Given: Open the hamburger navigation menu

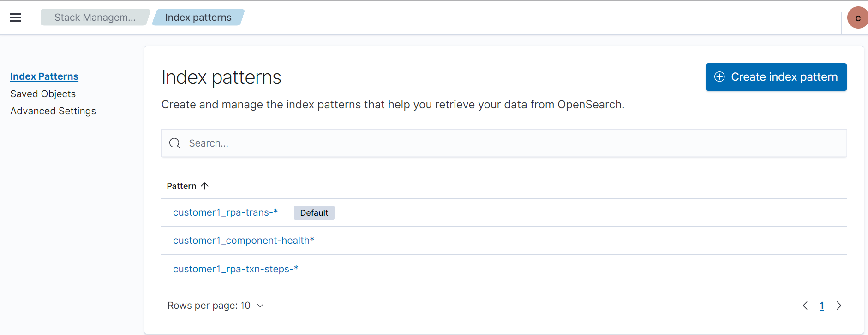Looking at the screenshot, I should pos(16,18).
